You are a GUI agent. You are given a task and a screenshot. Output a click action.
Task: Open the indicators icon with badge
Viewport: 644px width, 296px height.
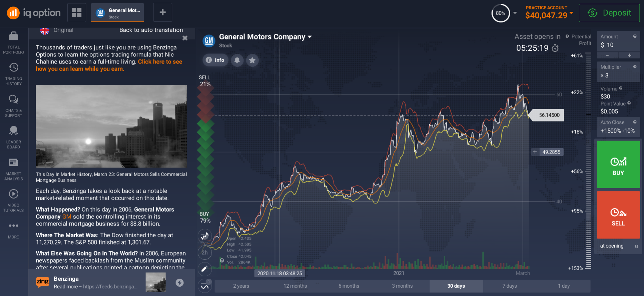205,286
